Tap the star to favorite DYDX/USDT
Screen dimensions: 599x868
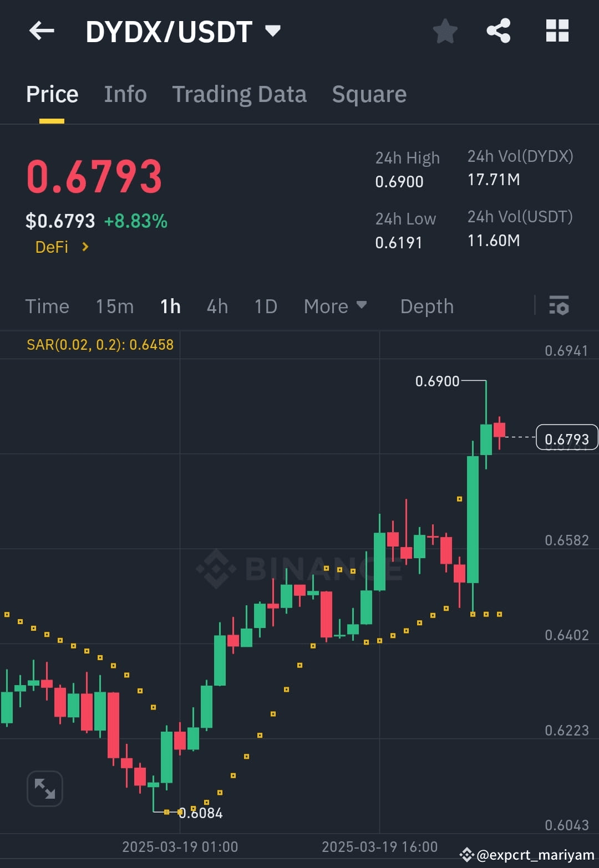[445, 32]
